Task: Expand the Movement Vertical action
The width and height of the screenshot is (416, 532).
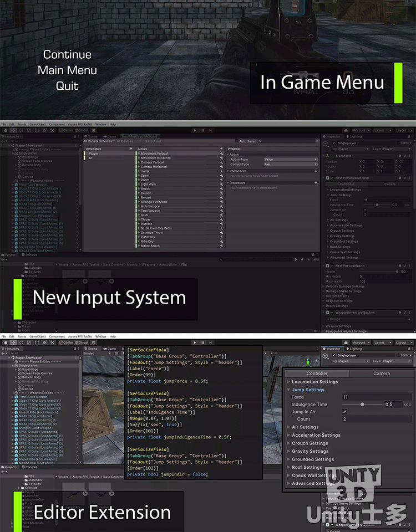Action: (x=139, y=154)
